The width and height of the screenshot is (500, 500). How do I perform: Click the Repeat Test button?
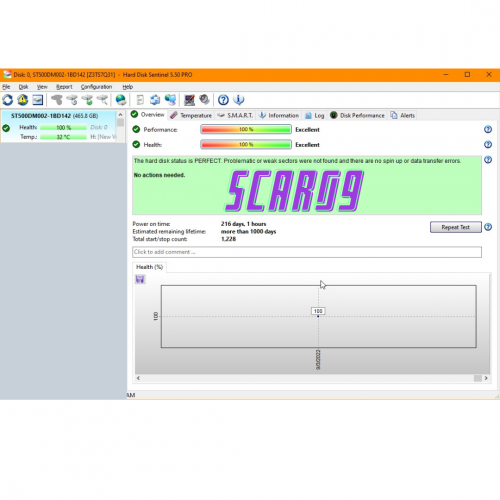[x=456, y=227]
